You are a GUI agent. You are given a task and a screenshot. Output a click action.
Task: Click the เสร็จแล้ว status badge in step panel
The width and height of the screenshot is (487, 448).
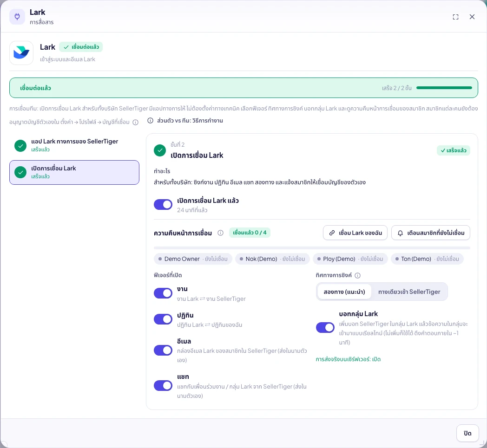coord(454,150)
